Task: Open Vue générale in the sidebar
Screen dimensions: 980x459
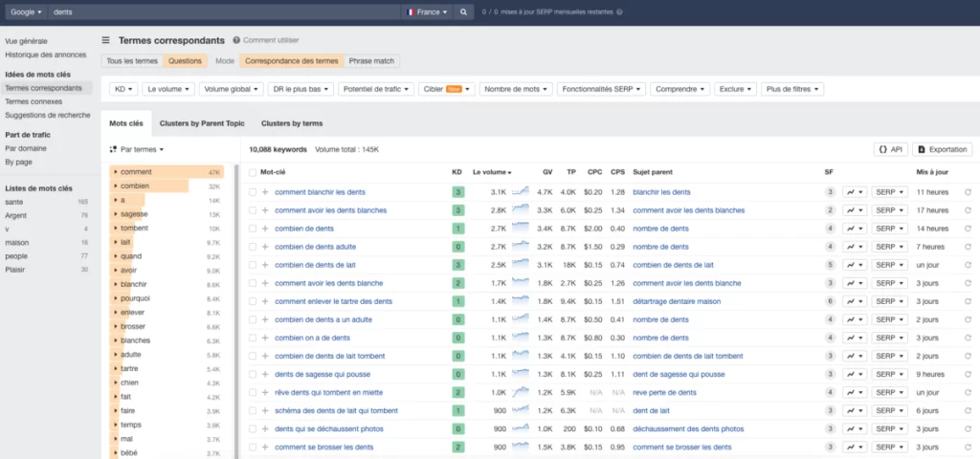Action: [x=26, y=41]
